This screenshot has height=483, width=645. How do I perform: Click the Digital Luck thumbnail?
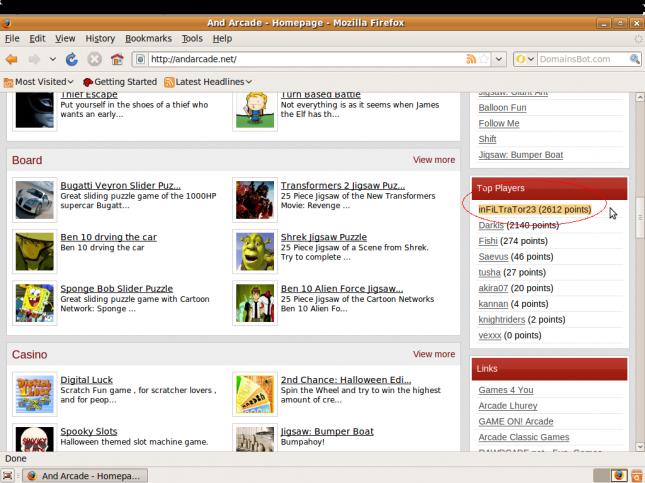pos(35,395)
